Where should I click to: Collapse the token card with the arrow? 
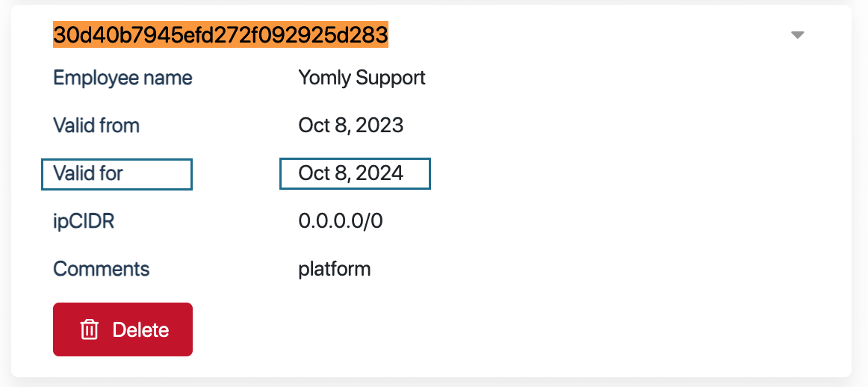tap(797, 35)
